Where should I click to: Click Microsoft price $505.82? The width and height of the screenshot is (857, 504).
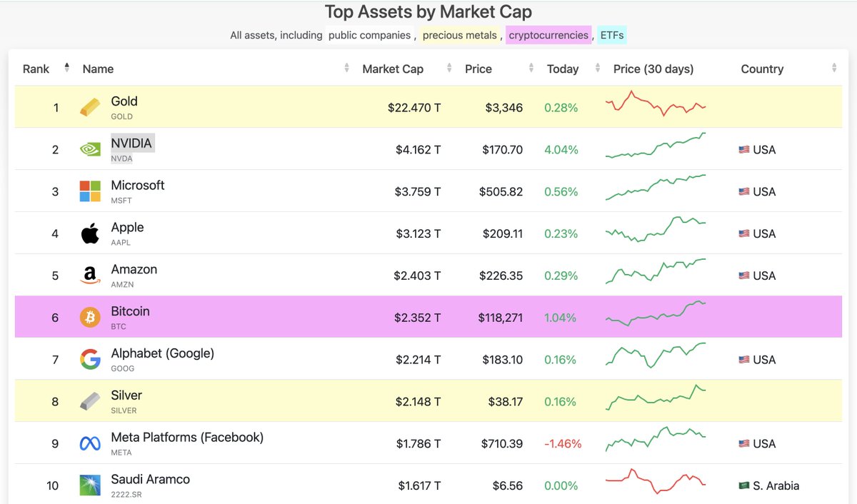502,192
